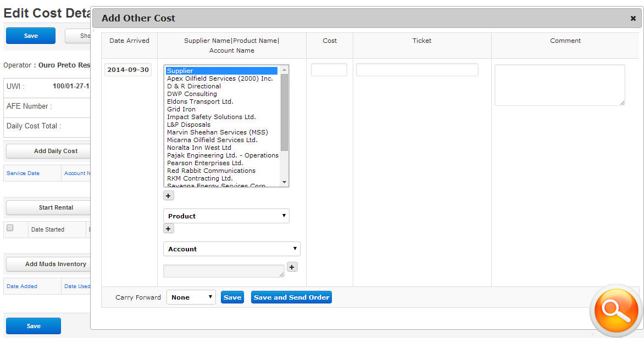The width and height of the screenshot is (644, 338).
Task: Click the plus icon below the supplier list
Action: [x=169, y=196]
